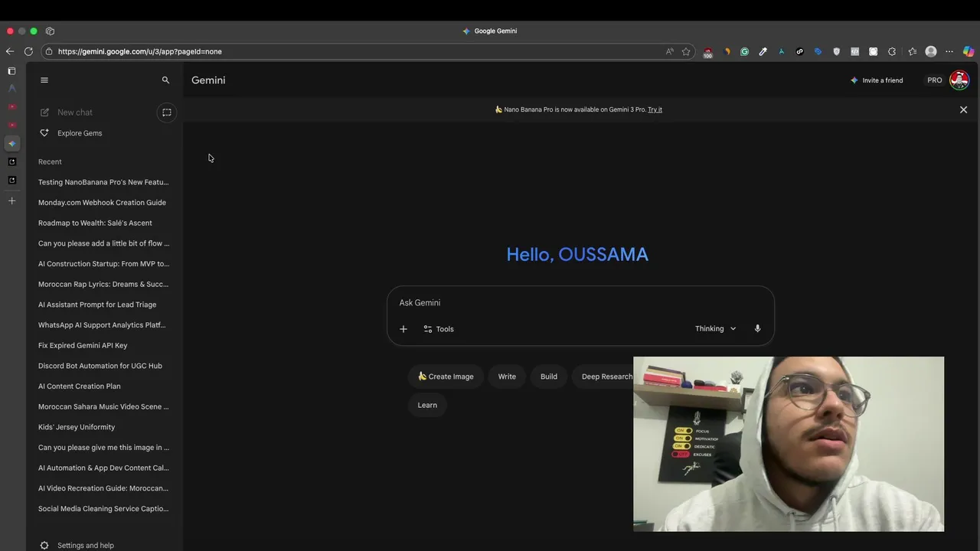Viewport: 980px width, 551px height.
Task: Select the Write suggestion chip
Action: pyautogui.click(x=507, y=377)
